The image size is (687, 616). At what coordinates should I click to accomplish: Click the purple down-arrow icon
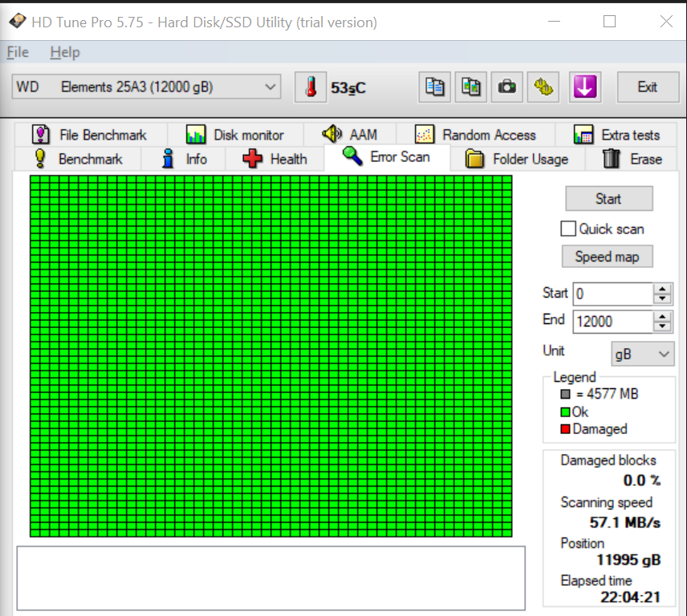[585, 87]
